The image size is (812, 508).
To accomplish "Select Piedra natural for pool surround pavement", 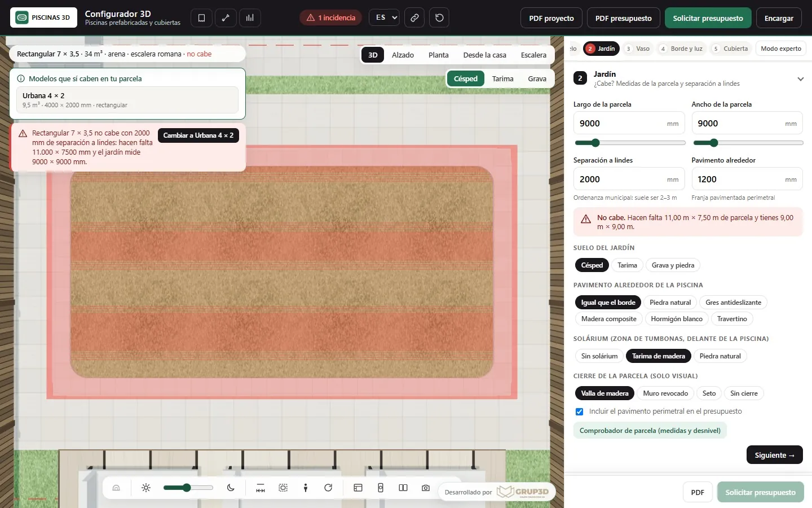I will point(670,303).
